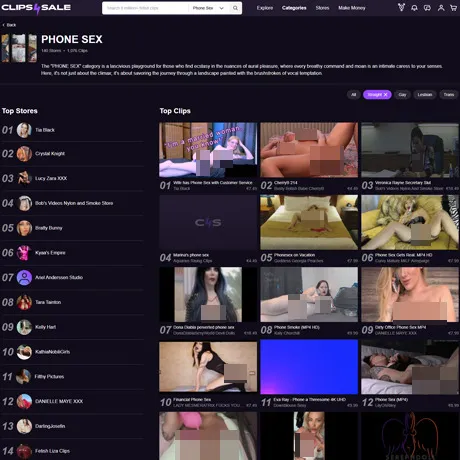Open the Stores menu
The height and width of the screenshot is (460, 460).
tap(322, 8)
